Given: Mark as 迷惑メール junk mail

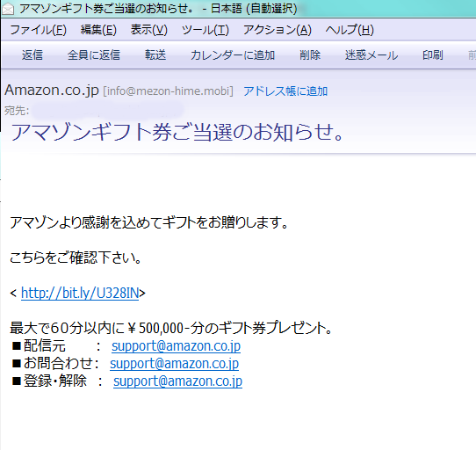Looking at the screenshot, I should pyautogui.click(x=371, y=55).
